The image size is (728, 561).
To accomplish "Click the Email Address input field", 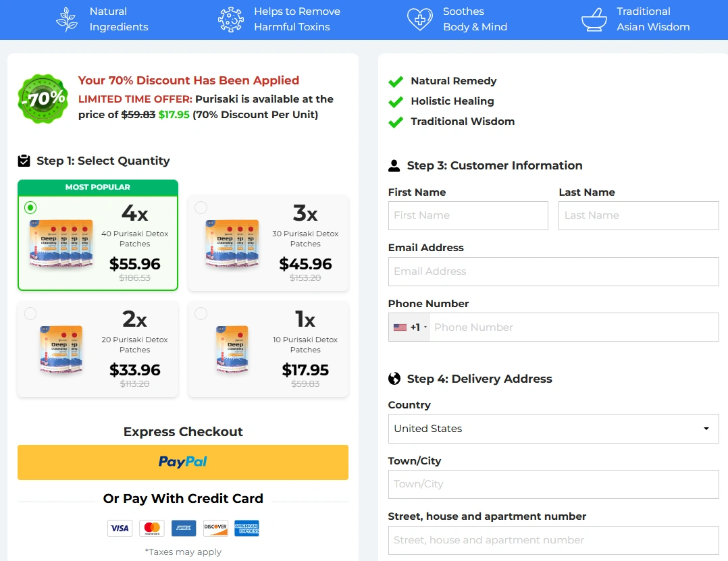I will click(x=553, y=271).
